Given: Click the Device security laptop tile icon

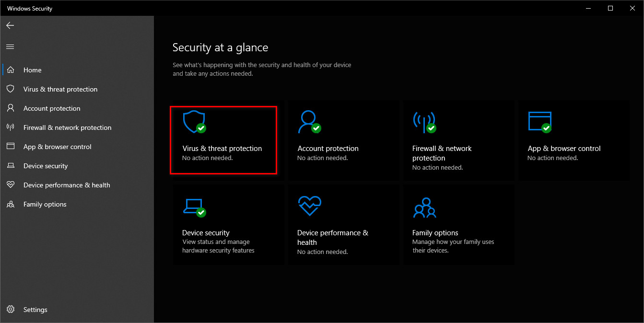Looking at the screenshot, I should tap(194, 207).
